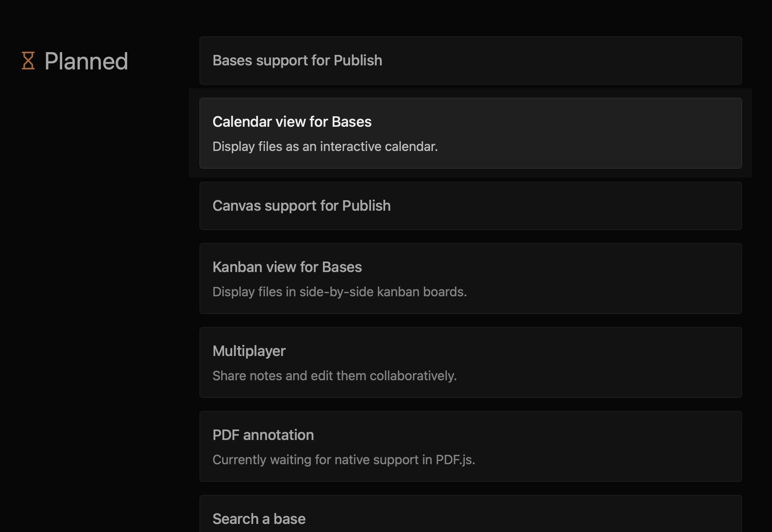This screenshot has width=772, height=532.
Task: Click the interactive calendar description text
Action: [325, 147]
